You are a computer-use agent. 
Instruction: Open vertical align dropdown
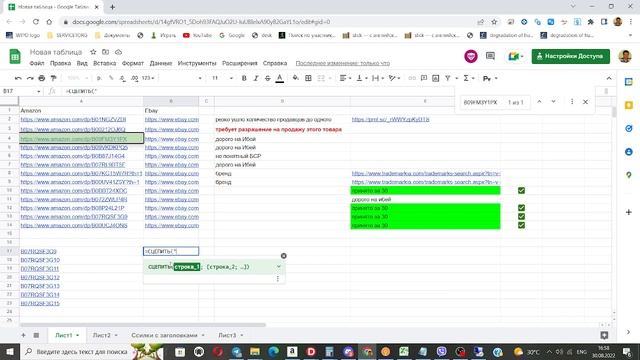coord(362,78)
